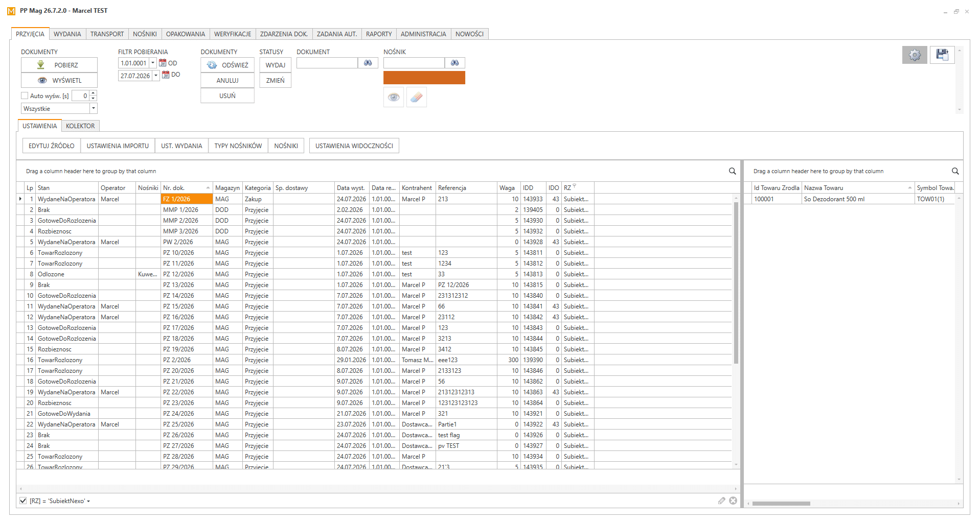Click the 'So Dezodorant 500 ml' cell
The image size is (980, 523).
tap(858, 199)
